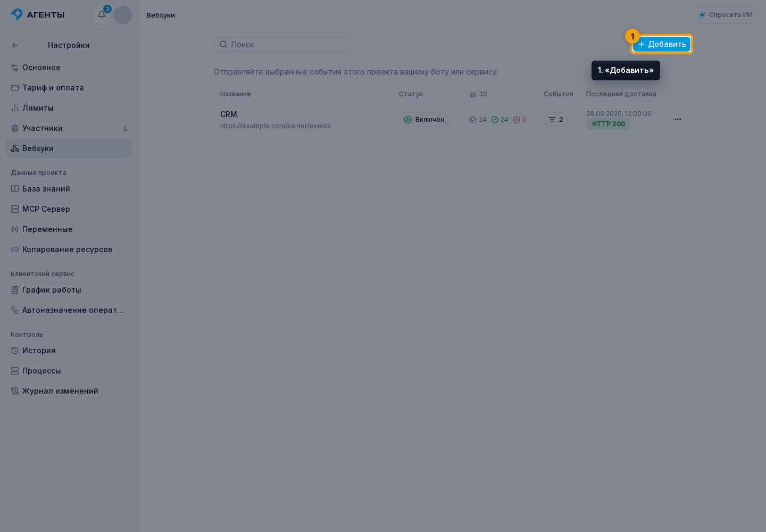Viewport: 766px width, 532px height.
Task: Click the Автоназначение операторов icon
Action: [15, 310]
